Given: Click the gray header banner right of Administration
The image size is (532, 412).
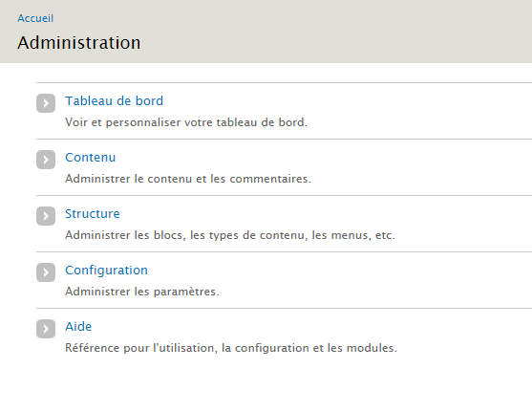Looking at the screenshot, I should [336, 32].
